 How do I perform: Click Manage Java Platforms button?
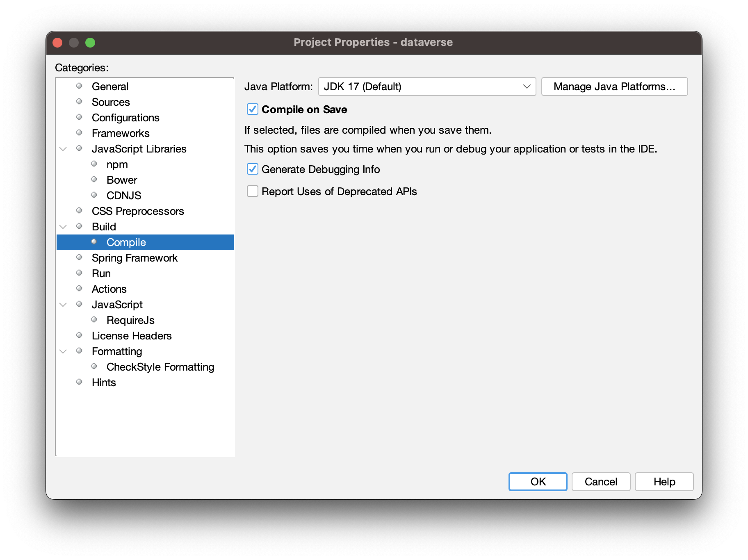tap(614, 87)
